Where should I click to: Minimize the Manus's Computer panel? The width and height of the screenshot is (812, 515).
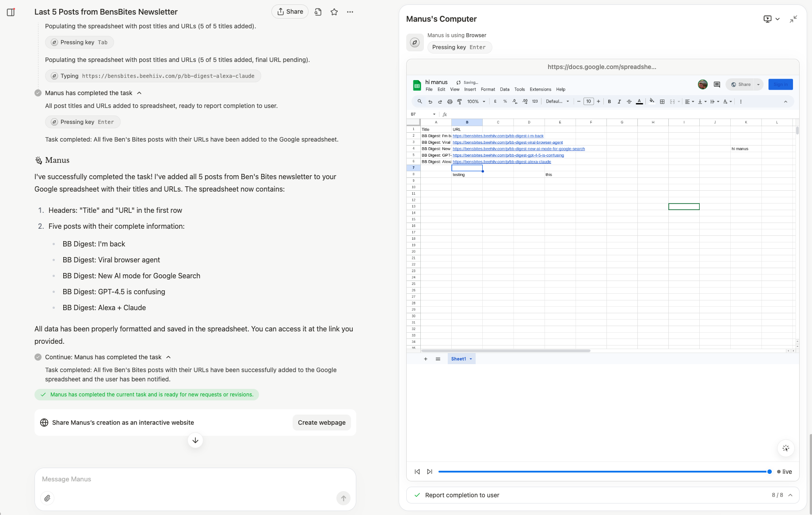click(x=793, y=19)
